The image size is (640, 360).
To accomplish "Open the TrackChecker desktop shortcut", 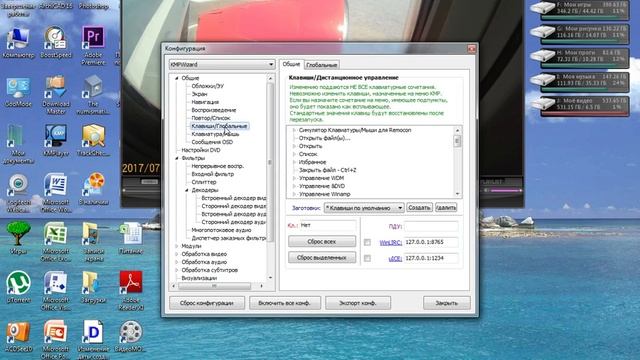I will pos(93,140).
